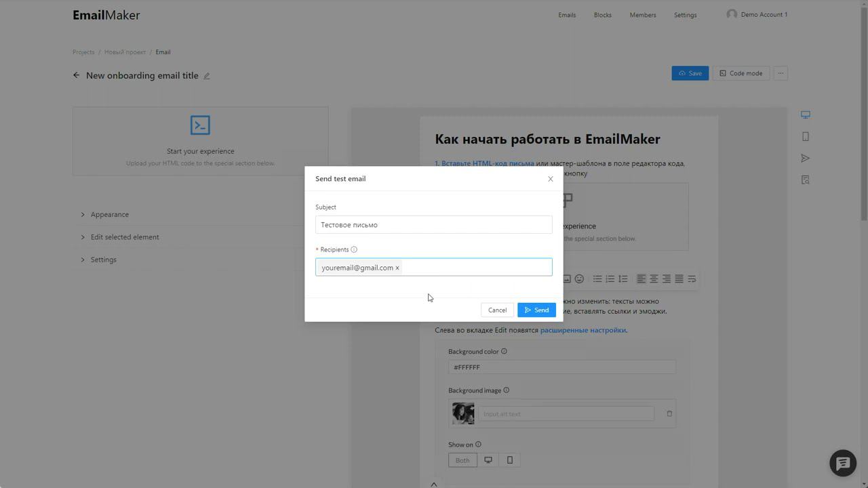
Task: Click the insert image icon in text toolbar
Action: click(567, 279)
